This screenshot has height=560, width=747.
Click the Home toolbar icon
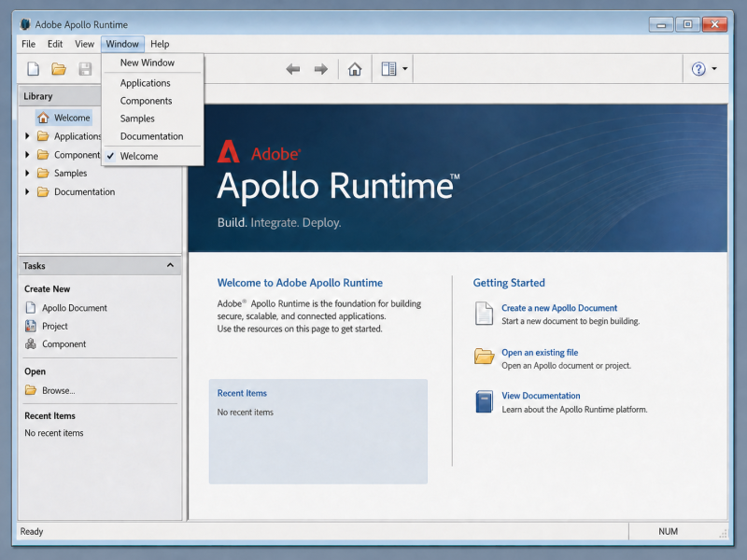click(355, 69)
